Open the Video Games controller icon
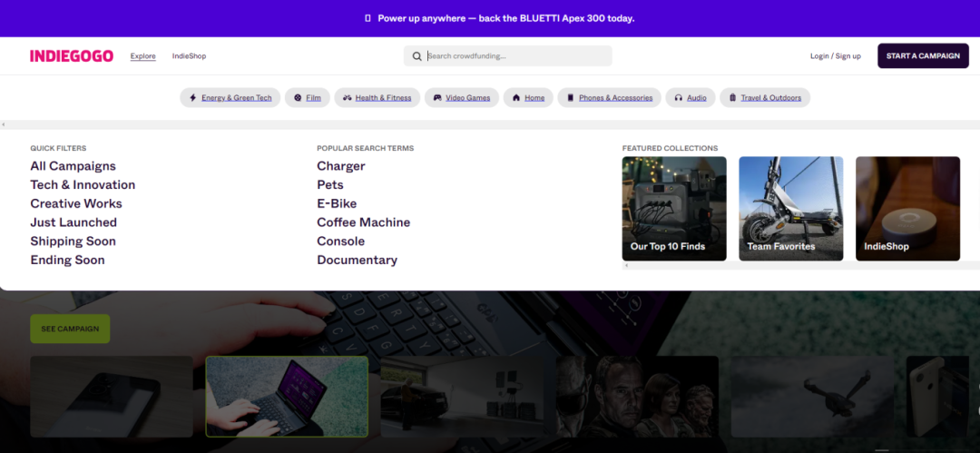 437,98
